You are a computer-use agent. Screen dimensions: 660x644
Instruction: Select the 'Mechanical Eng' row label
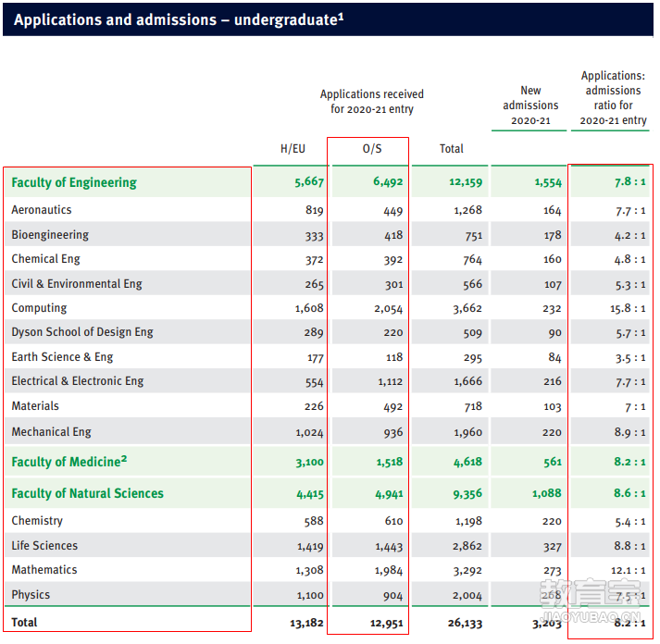click(x=51, y=432)
